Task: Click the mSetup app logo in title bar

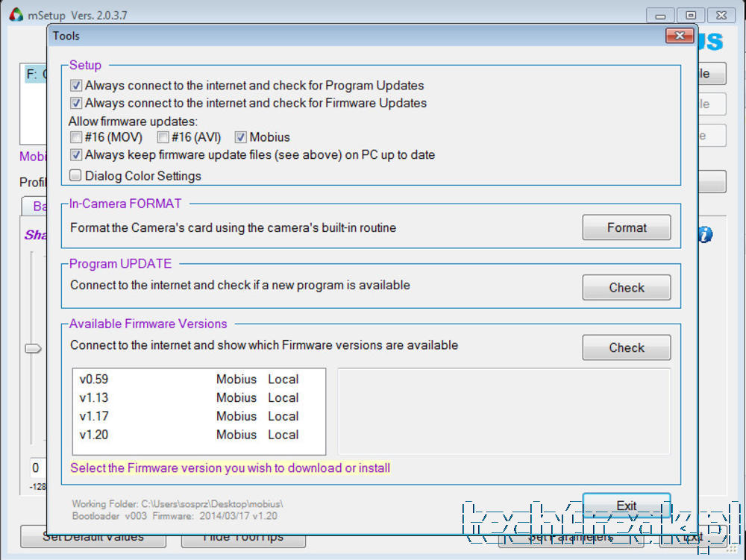Action: coord(16,15)
